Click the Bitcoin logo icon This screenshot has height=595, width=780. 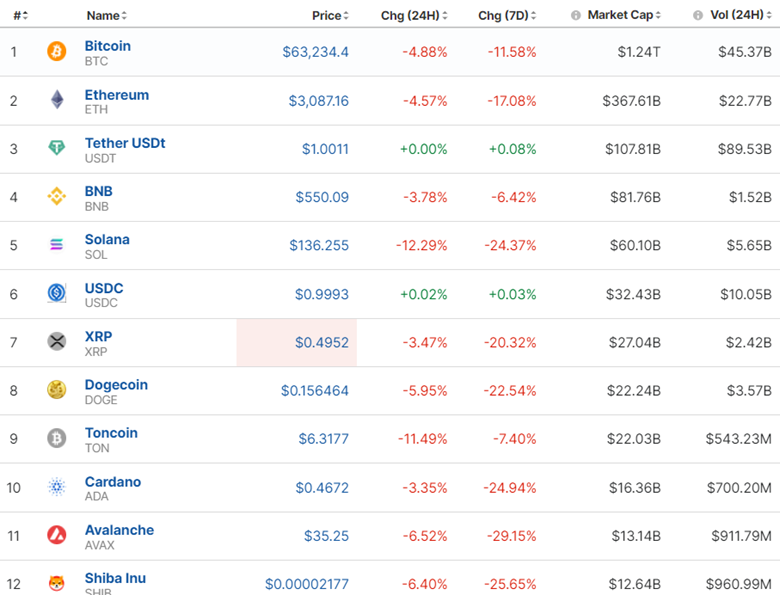pyautogui.click(x=57, y=51)
